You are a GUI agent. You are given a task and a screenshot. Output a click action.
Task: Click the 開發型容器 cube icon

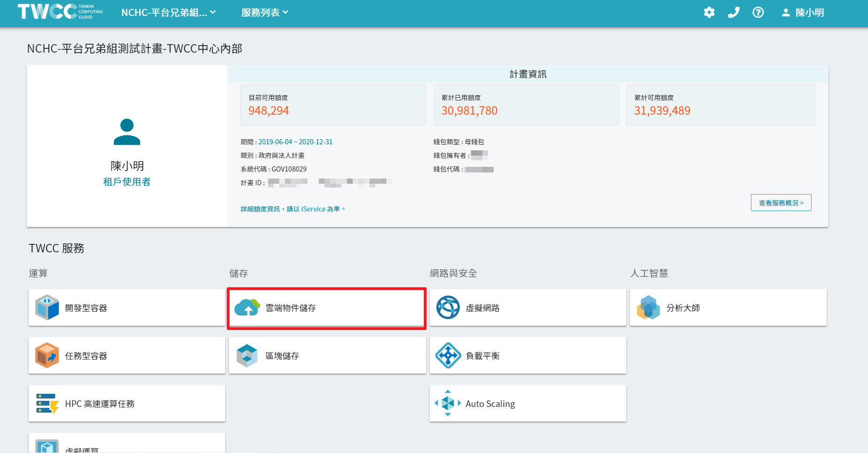pos(47,308)
